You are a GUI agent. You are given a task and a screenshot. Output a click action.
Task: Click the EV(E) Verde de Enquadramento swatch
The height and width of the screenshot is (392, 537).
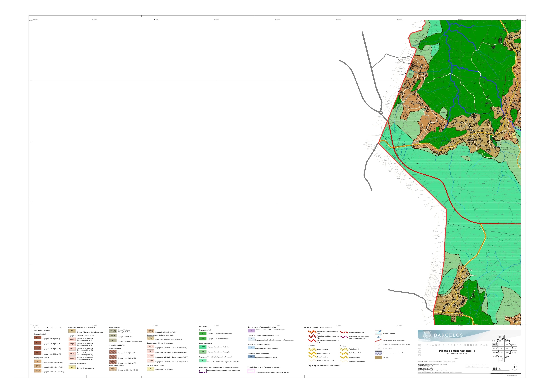click(x=113, y=340)
